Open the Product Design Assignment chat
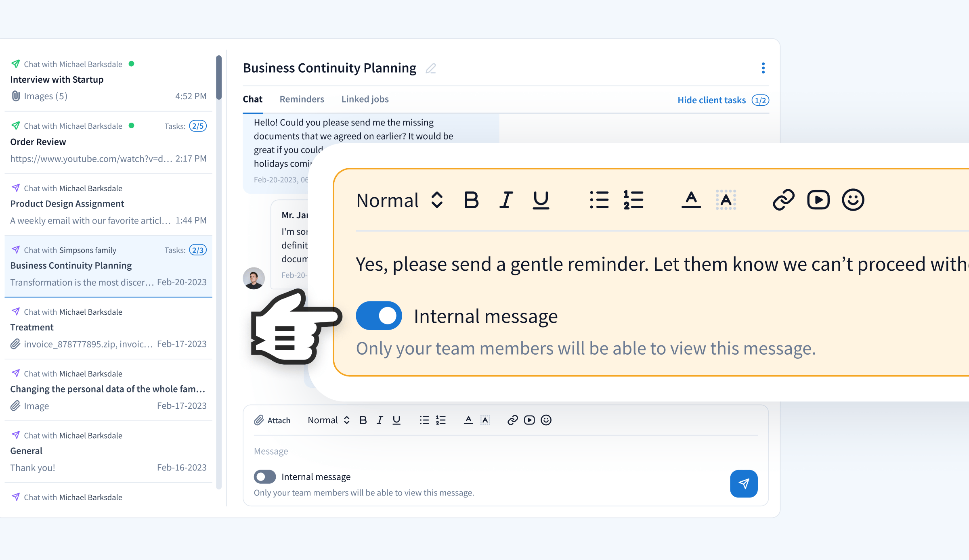Screen dimensions: 969x560 tap(108, 204)
